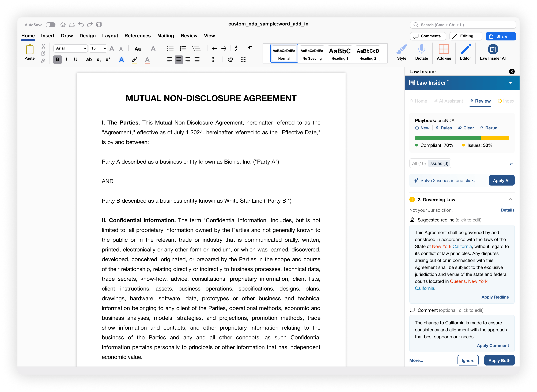
Task: Open the Add-ins gallery
Action: 444,52
